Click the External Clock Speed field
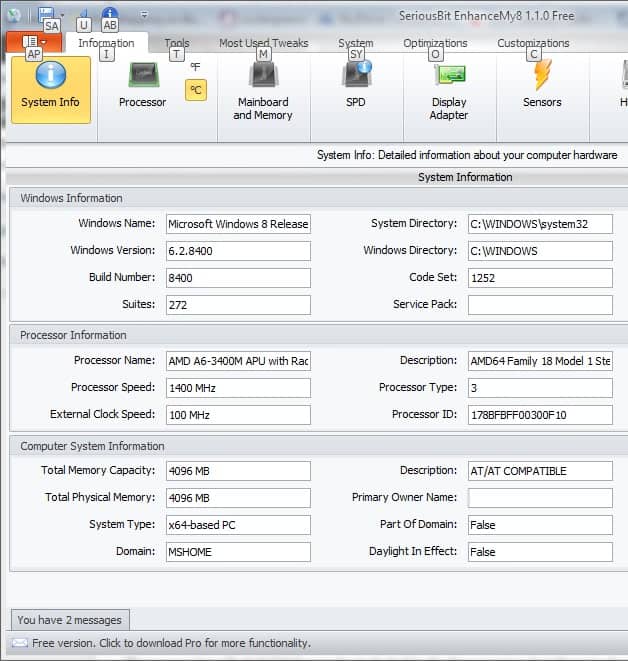The image size is (628, 661). pos(239,415)
